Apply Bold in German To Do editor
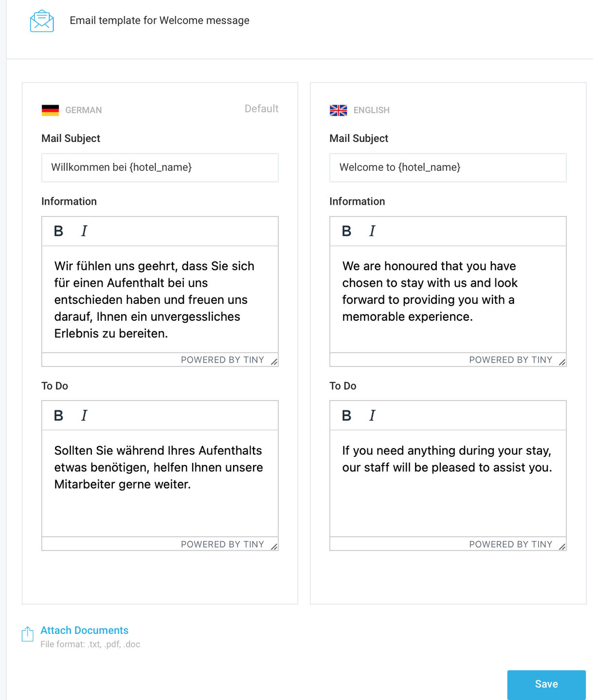The image size is (593, 700). click(58, 416)
